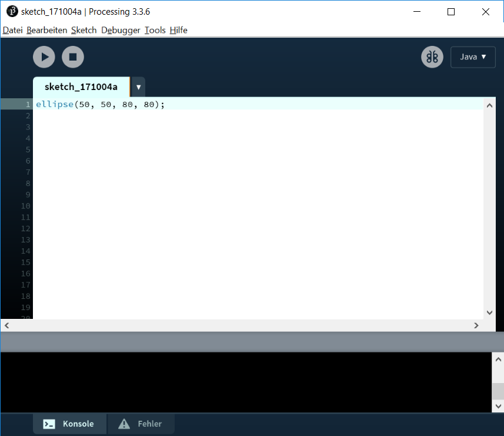This screenshot has width=504, height=436.
Task: Open the Tools menu
Action: 155,30
